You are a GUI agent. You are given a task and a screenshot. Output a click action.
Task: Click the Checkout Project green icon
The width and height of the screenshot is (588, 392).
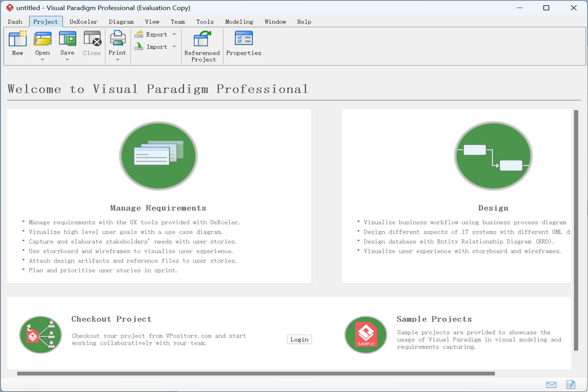[x=41, y=335]
